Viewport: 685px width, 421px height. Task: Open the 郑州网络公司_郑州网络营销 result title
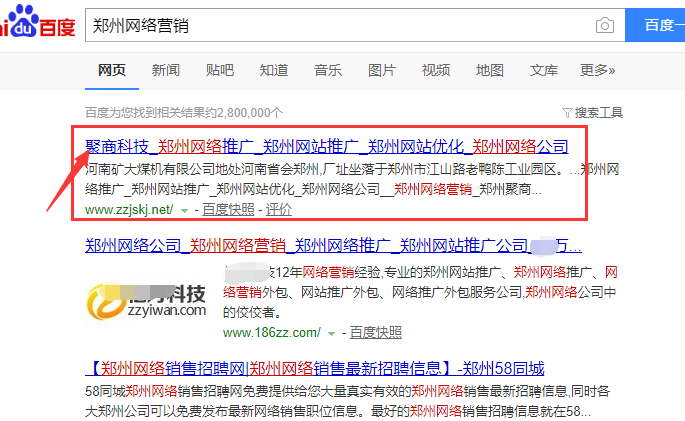pos(333,246)
